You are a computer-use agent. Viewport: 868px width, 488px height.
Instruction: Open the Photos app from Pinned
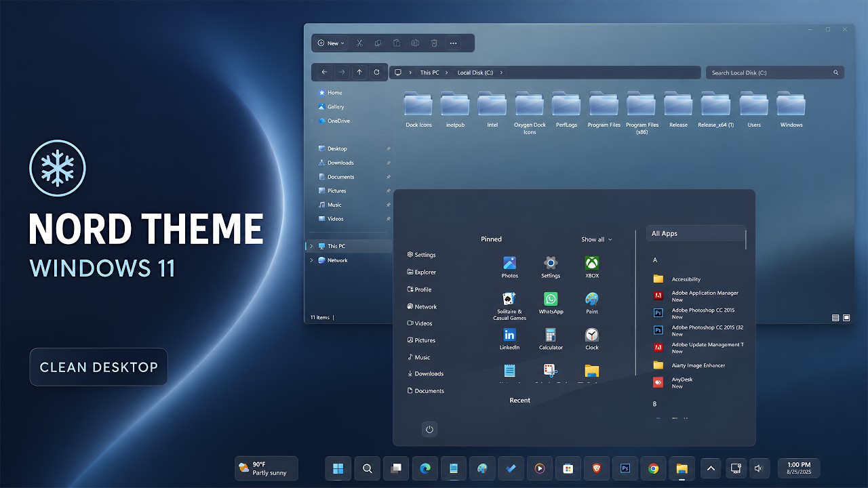click(509, 267)
